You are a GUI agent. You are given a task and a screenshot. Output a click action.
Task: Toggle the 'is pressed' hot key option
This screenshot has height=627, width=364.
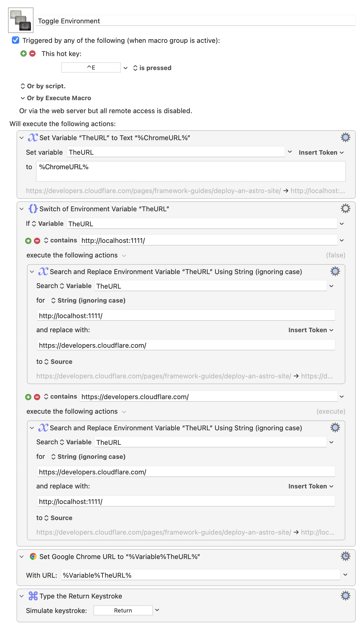[x=152, y=68]
